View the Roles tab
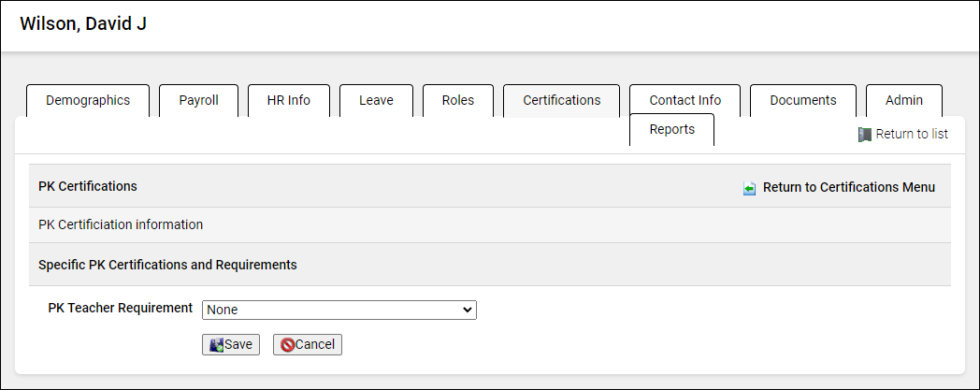Screen dimensions: 980x390 pyautogui.click(x=457, y=101)
